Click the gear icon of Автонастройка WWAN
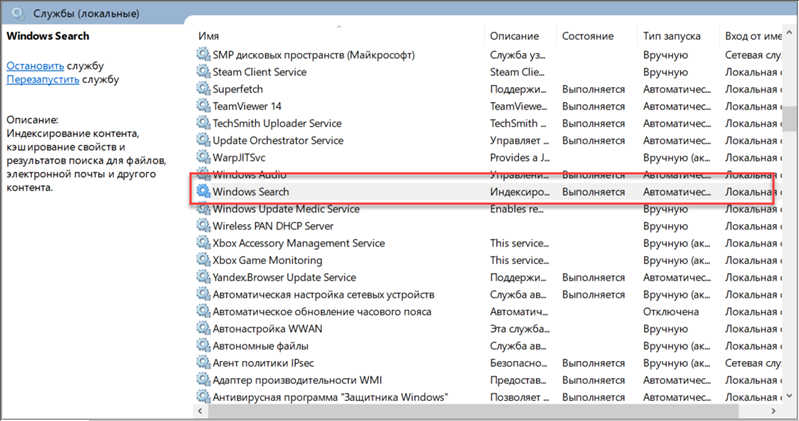Image resolution: width=799 pixels, height=421 pixels. (x=203, y=328)
